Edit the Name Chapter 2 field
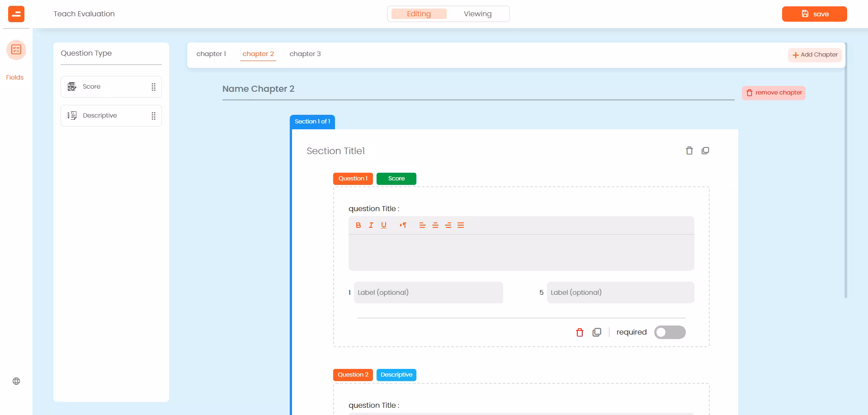This screenshot has width=868, height=415. (x=478, y=89)
